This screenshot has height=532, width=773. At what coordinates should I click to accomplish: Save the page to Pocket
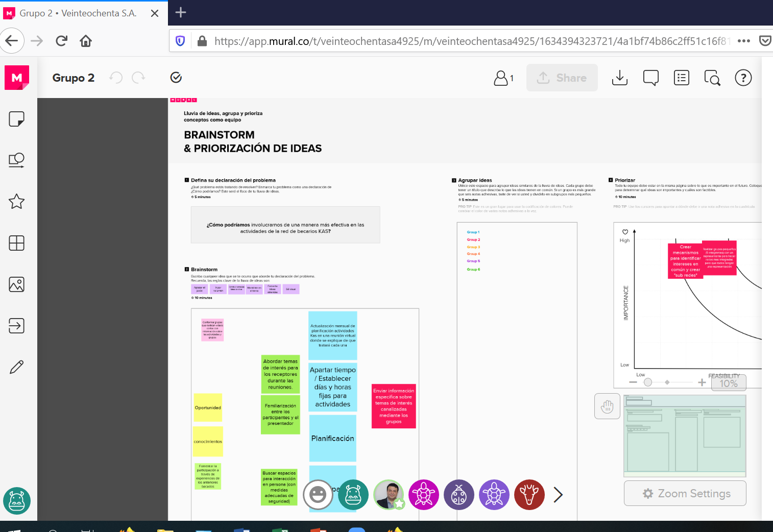pos(765,41)
